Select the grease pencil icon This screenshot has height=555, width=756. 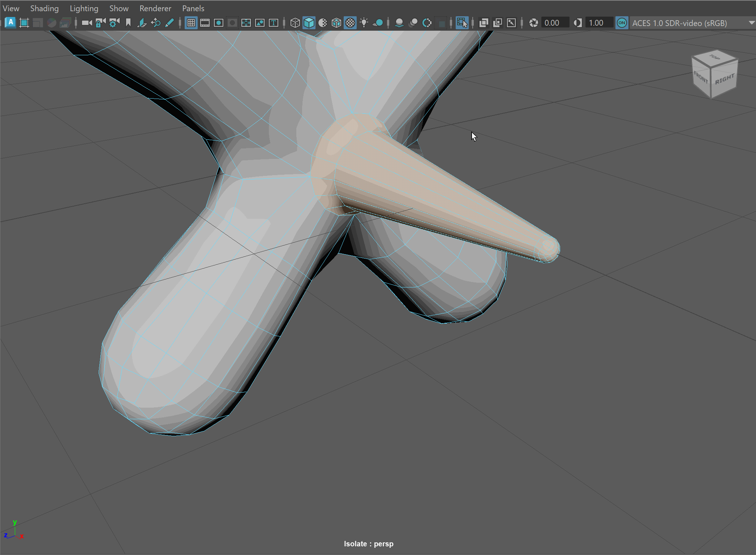[169, 23]
